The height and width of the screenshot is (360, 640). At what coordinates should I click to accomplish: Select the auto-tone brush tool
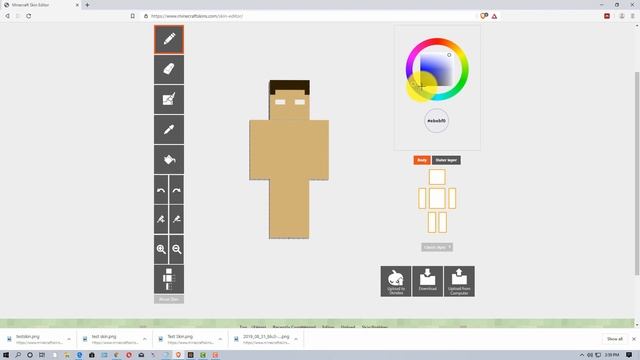click(x=169, y=99)
